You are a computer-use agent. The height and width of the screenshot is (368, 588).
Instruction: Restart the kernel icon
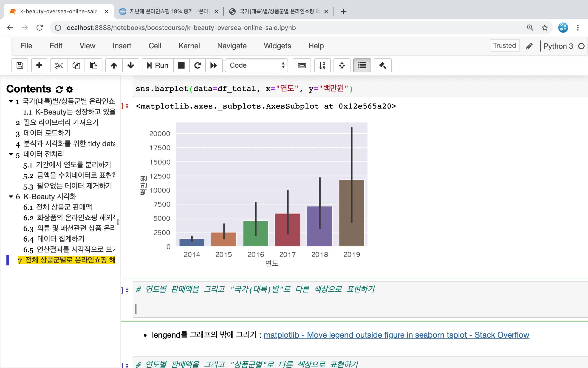[x=197, y=65]
